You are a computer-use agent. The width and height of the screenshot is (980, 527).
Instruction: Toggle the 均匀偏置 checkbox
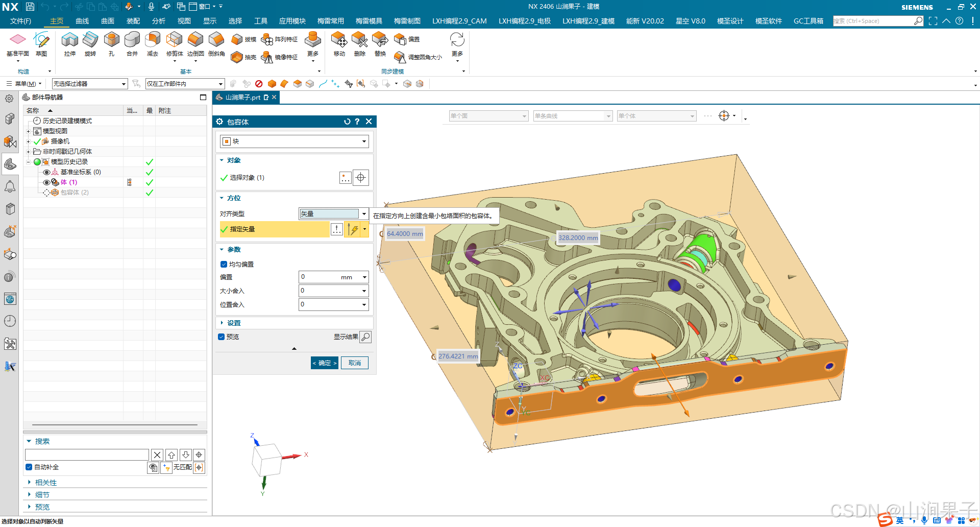pyautogui.click(x=224, y=265)
